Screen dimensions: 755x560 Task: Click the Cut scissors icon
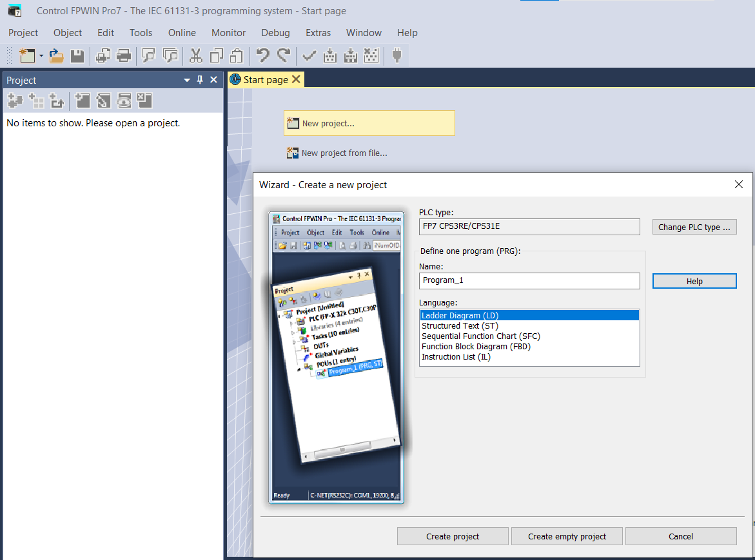[196, 56]
